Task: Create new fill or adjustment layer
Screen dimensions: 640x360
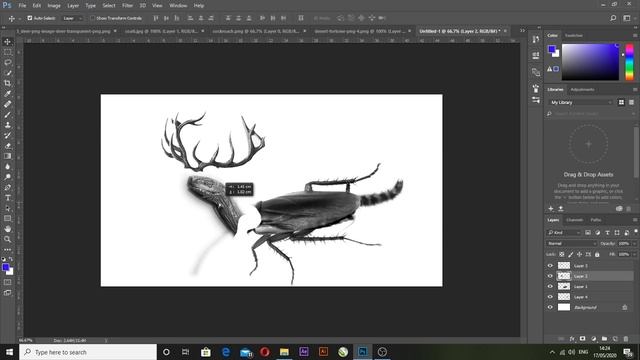Action: point(593,339)
